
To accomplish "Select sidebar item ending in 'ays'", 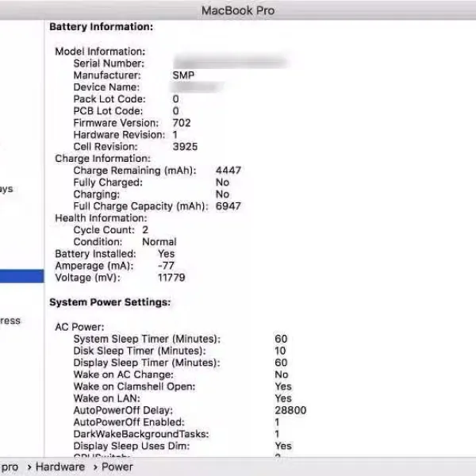I will coord(6,189).
